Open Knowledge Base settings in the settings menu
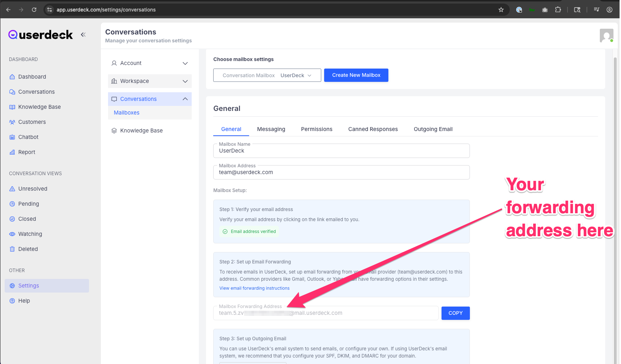 [x=150, y=131]
